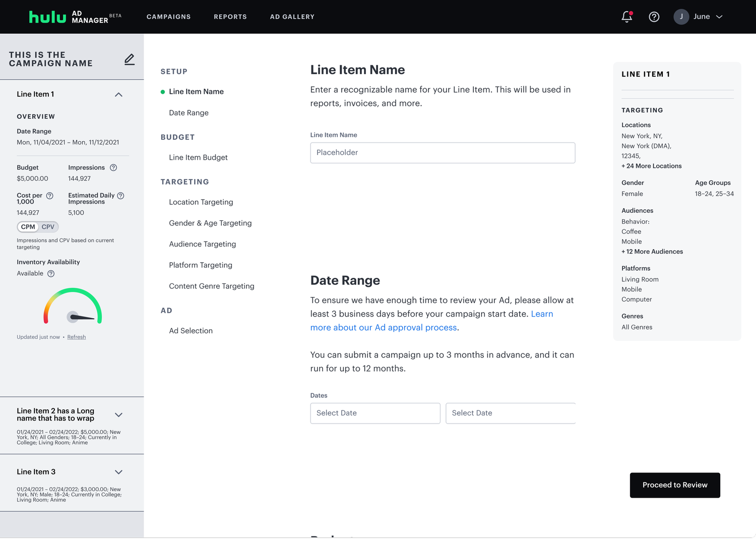Click the Impressions info help icon
Viewport: 756px width, 541px height.
click(x=113, y=168)
